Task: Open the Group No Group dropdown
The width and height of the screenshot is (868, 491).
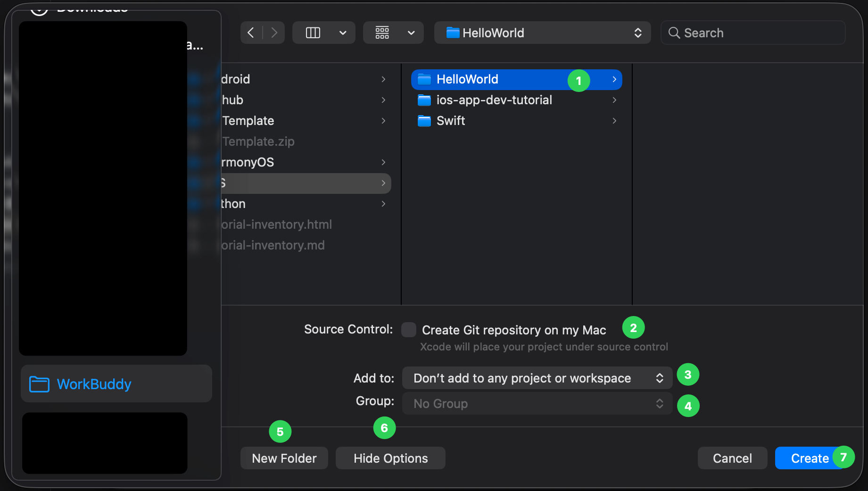Action: (537, 404)
